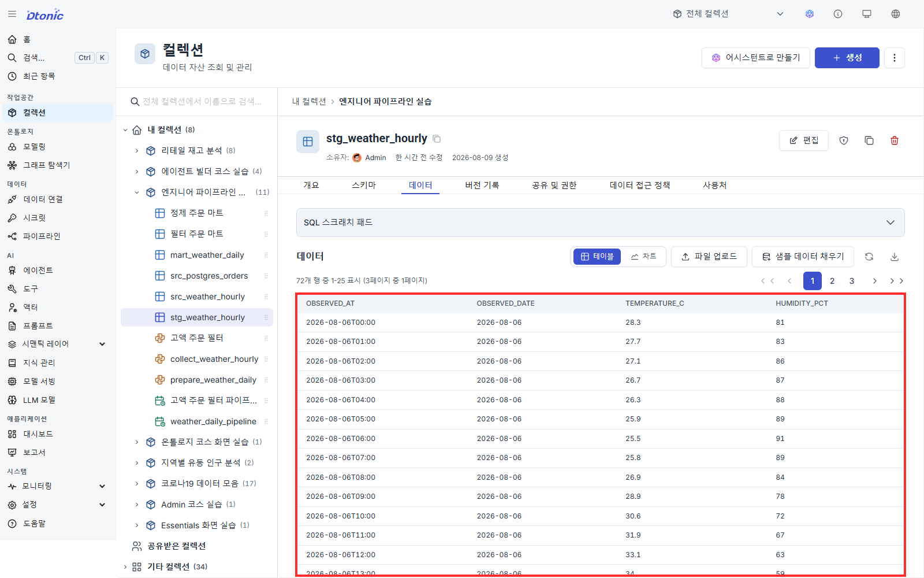Open Dashboard (대시보드) in sidebar
This screenshot has width=924, height=578.
click(58, 434)
